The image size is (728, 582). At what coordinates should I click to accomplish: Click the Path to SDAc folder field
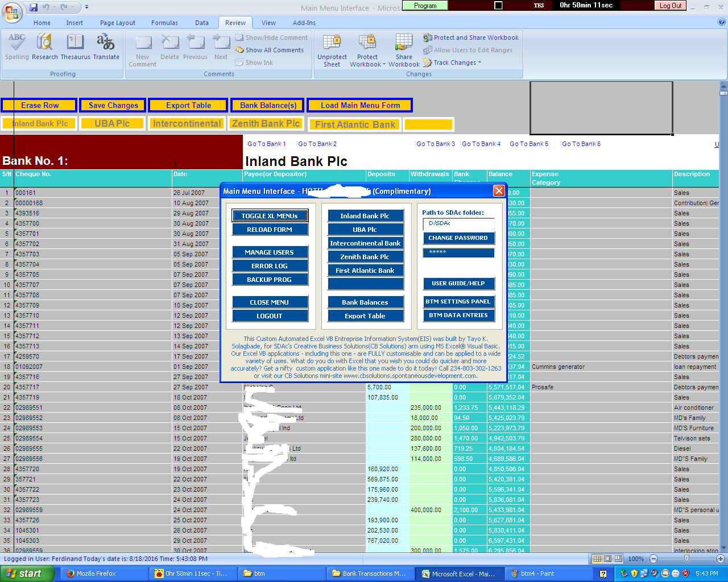(458, 224)
